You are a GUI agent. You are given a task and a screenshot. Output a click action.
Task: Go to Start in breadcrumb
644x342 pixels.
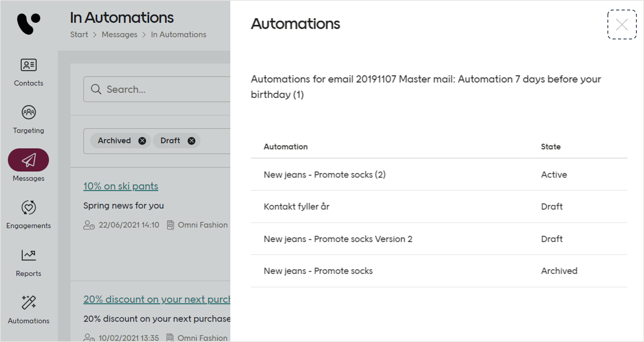click(79, 35)
